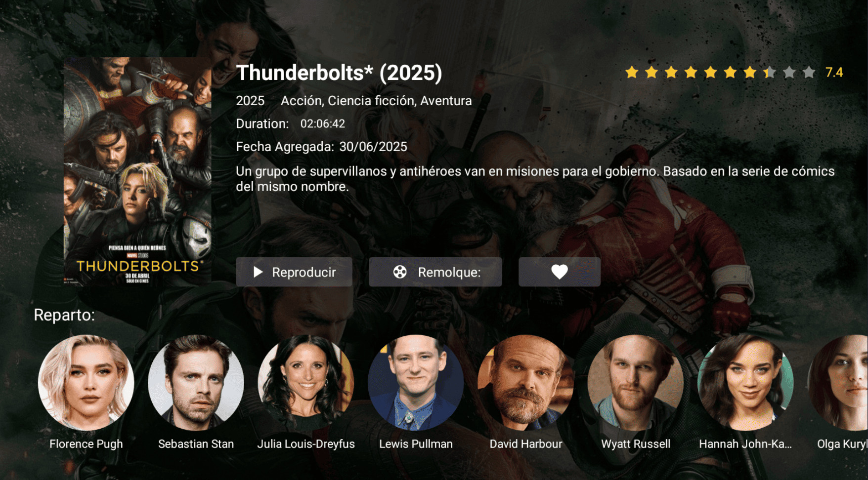
Task: Toggle the heart favorite button
Action: point(560,272)
